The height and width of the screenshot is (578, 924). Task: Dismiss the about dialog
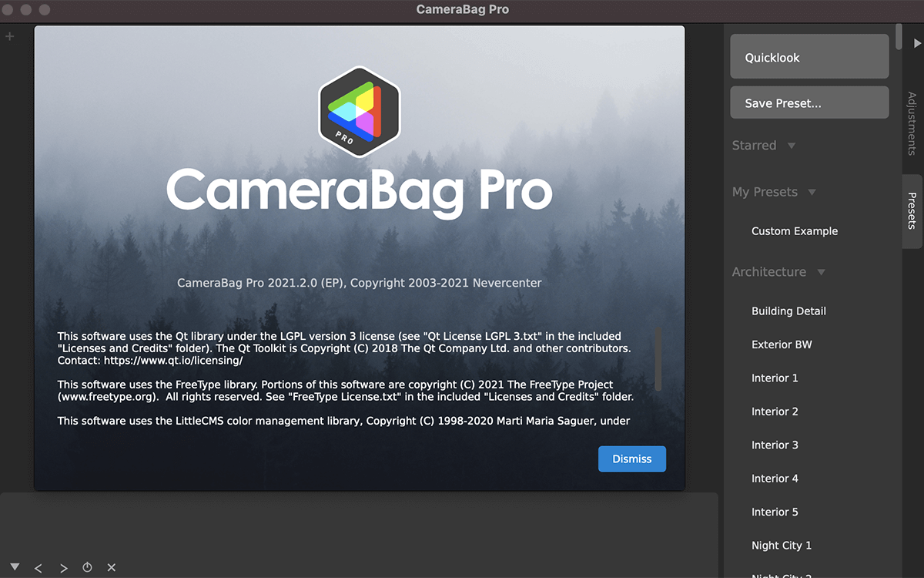click(x=631, y=459)
